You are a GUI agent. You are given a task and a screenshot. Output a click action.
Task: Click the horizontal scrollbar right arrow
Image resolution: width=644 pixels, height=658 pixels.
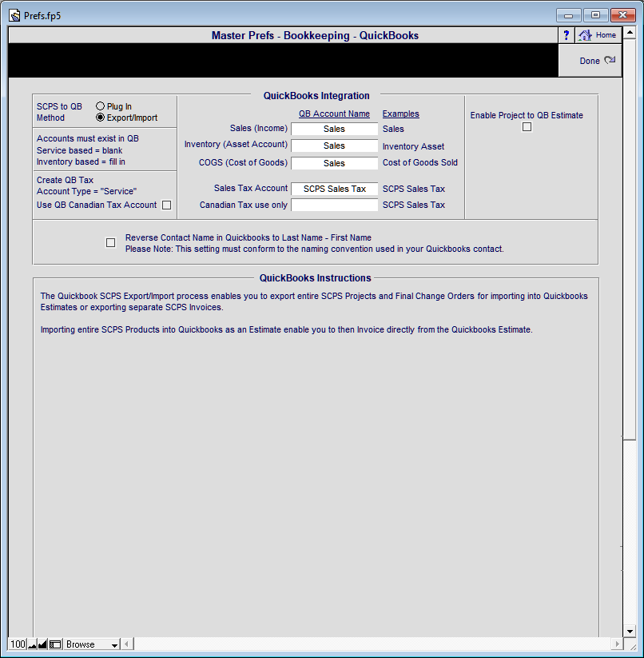pyautogui.click(x=616, y=644)
